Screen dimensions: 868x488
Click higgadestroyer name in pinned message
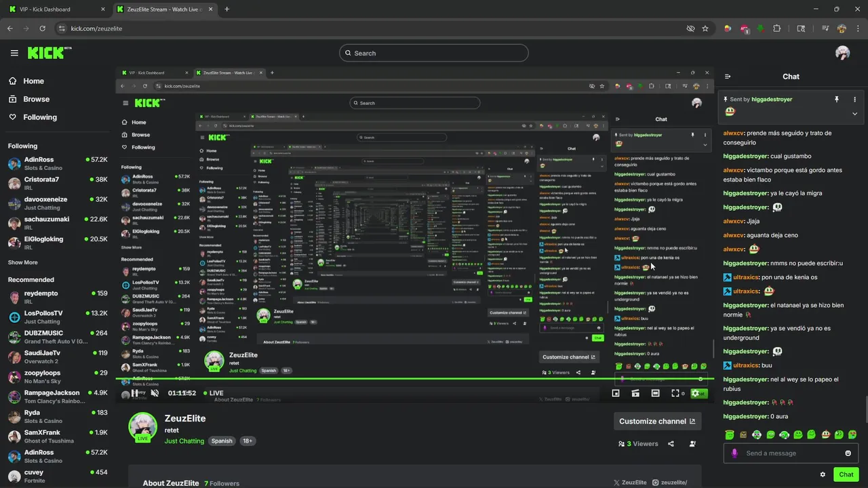(772, 99)
